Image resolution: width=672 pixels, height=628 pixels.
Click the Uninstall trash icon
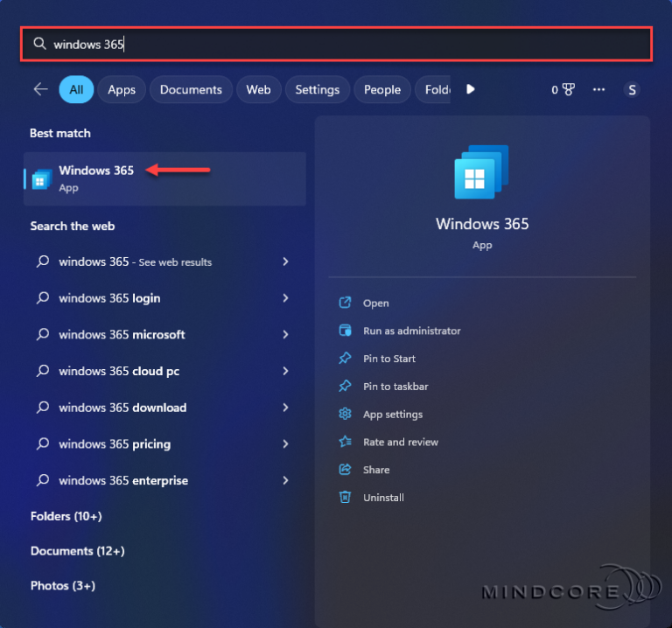[345, 497]
